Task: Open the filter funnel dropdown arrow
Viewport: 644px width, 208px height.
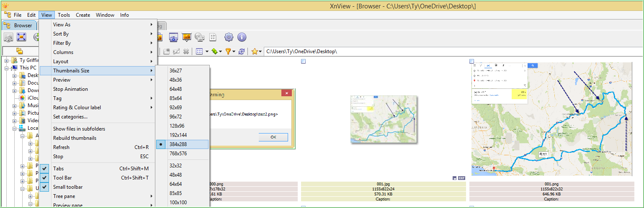Action: point(234,52)
